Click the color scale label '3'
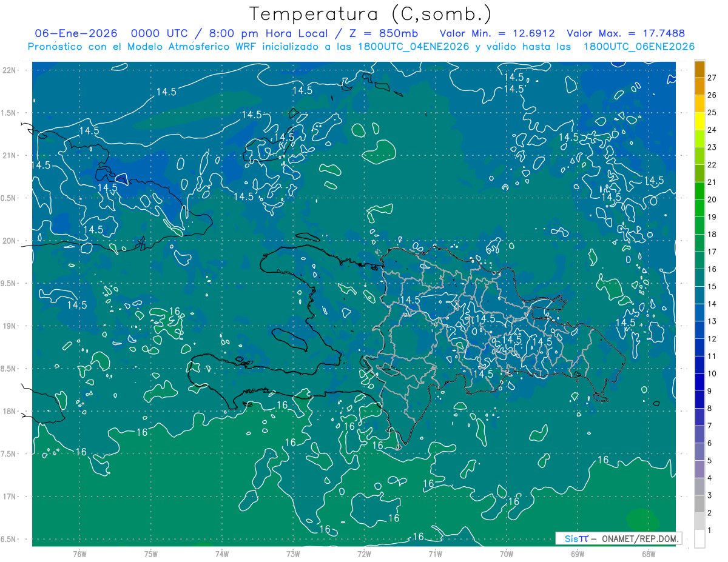Viewport: 728px width, 562px height. pyautogui.click(x=710, y=495)
